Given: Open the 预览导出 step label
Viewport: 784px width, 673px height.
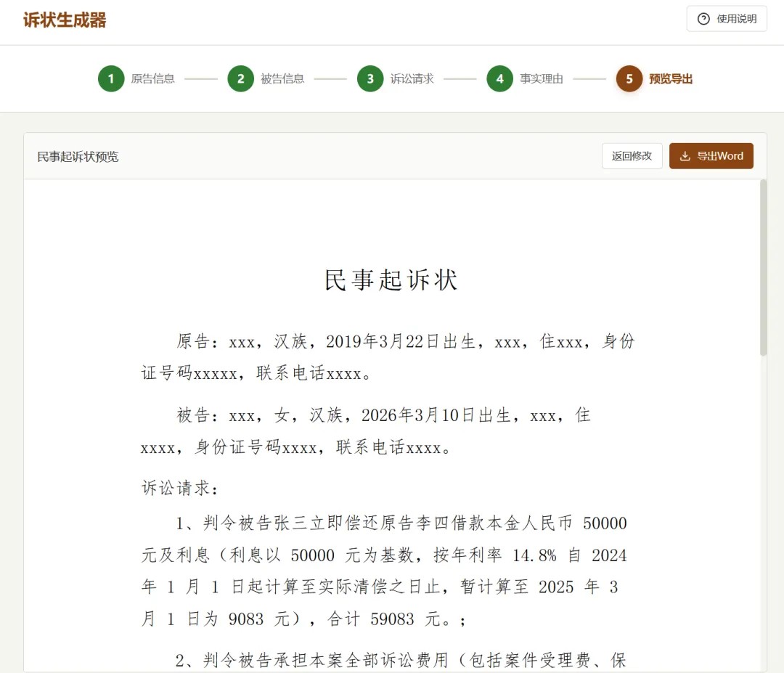Looking at the screenshot, I should [671, 78].
